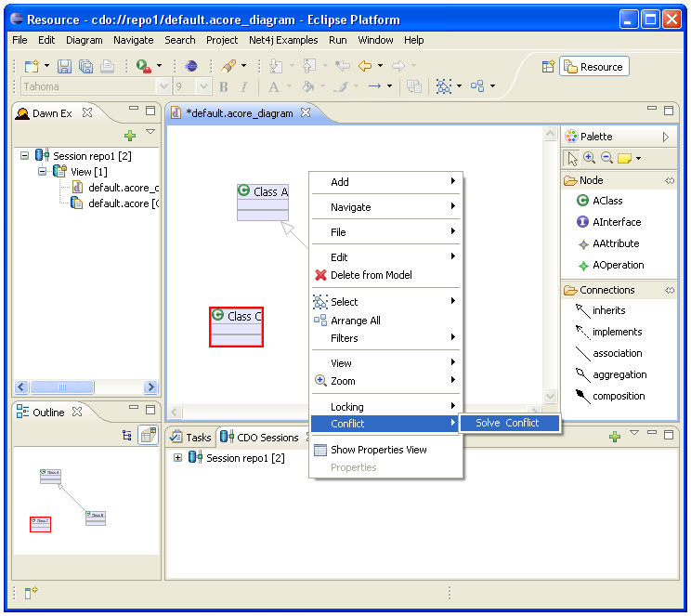Switch to the CDO Sessions tab
The height and width of the screenshot is (616, 691).
260,438
